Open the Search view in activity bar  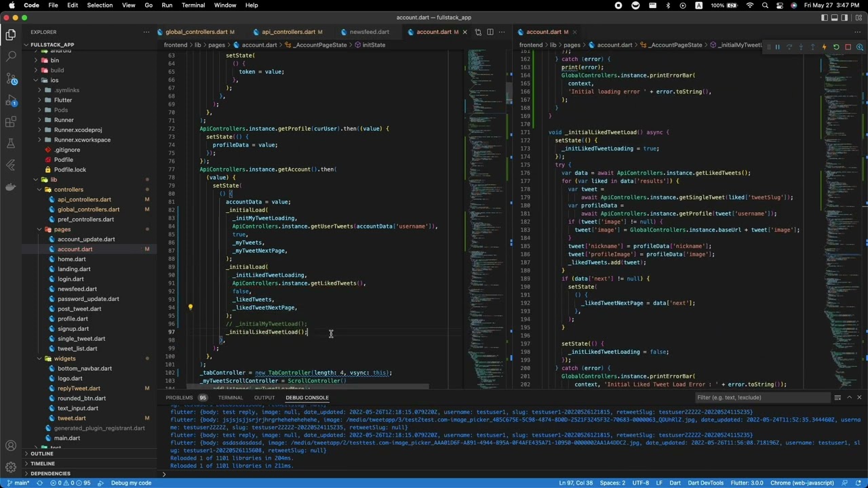11,57
